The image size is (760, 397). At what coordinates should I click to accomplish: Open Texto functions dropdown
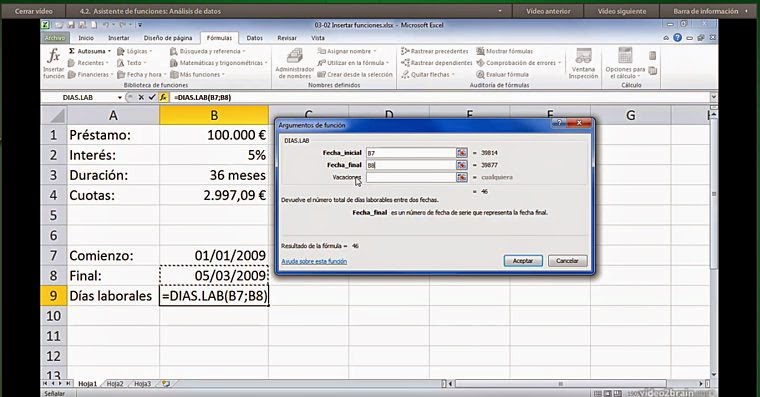tap(132, 63)
